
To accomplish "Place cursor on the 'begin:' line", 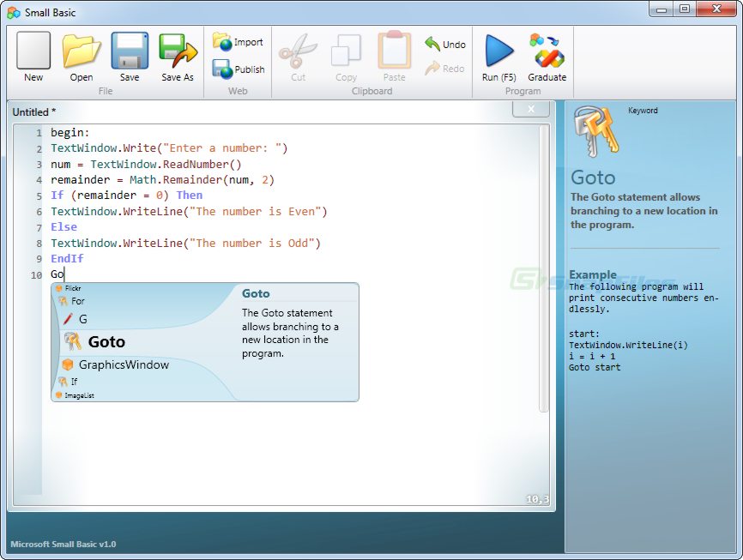I will (70, 133).
